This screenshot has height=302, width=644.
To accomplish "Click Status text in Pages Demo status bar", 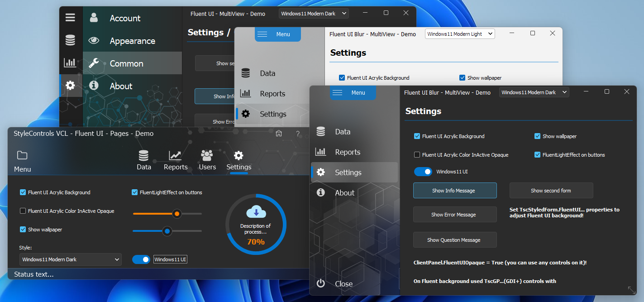I will pyautogui.click(x=34, y=274).
